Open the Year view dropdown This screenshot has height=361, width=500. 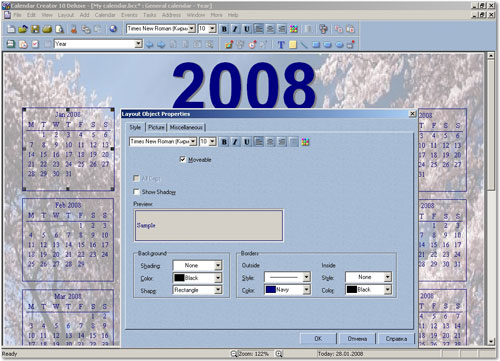click(x=138, y=44)
